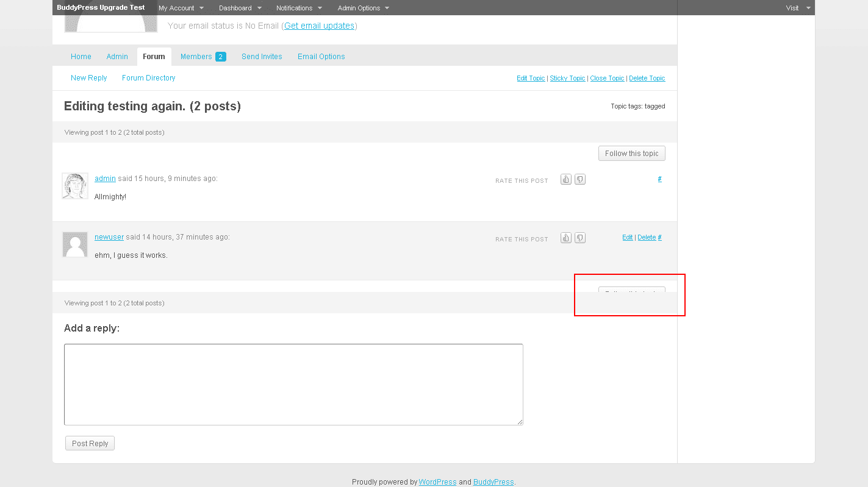Click the New Reply sub-nav link

pyautogui.click(x=89, y=78)
